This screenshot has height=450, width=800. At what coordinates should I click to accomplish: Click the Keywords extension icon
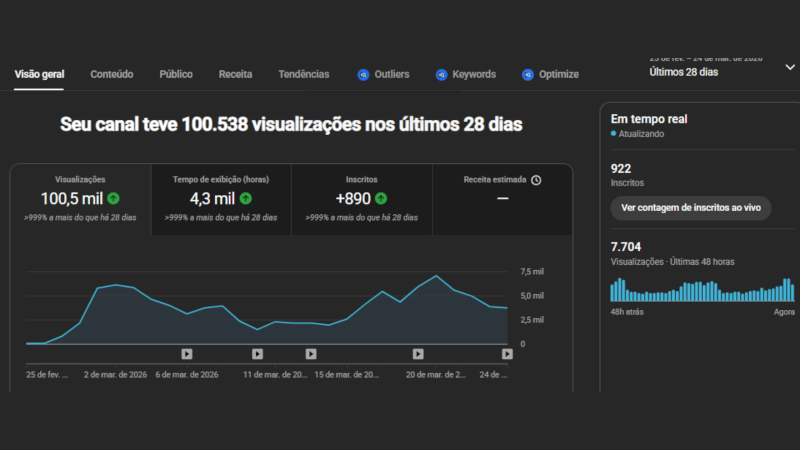pyautogui.click(x=442, y=75)
